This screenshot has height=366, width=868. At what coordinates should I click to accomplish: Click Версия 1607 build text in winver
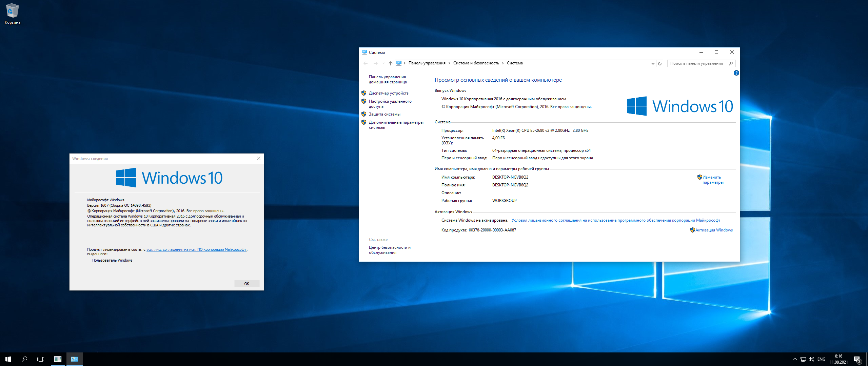click(x=119, y=205)
